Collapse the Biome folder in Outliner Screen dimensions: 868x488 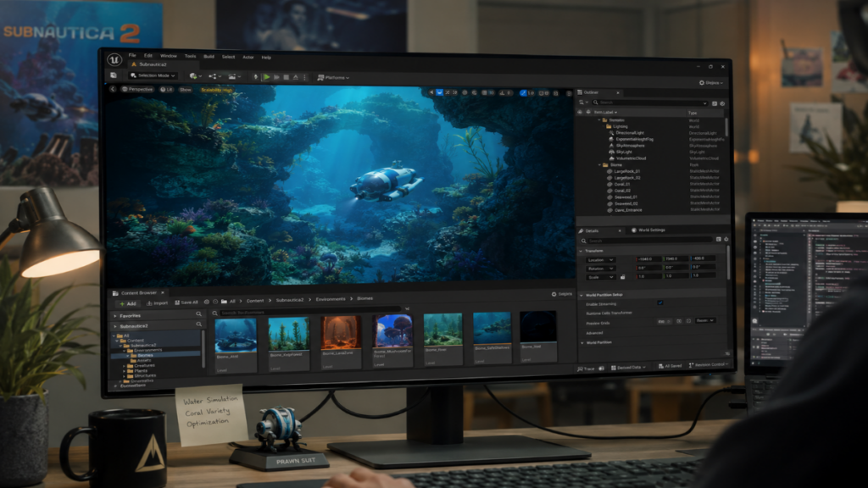599,164
